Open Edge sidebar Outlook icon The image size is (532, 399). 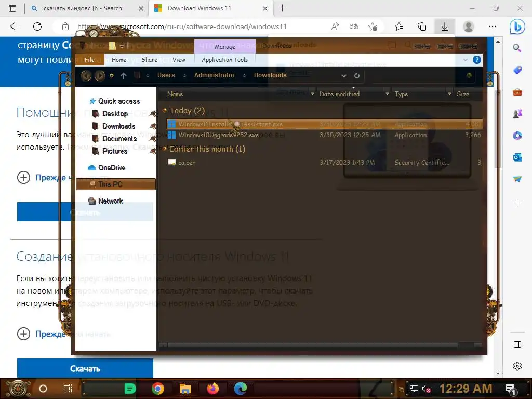tap(517, 157)
